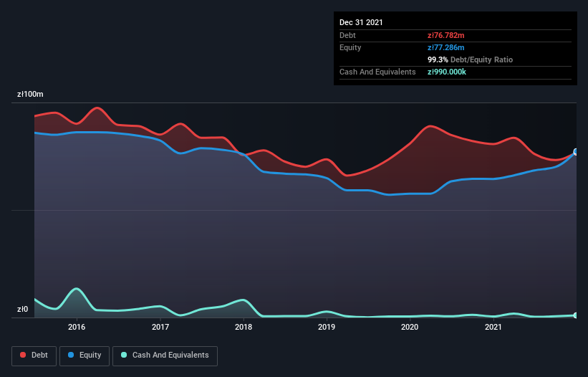Viewport: 588px width, 377px height.
Task: Click the 2018 x-axis label
Action: (x=244, y=327)
